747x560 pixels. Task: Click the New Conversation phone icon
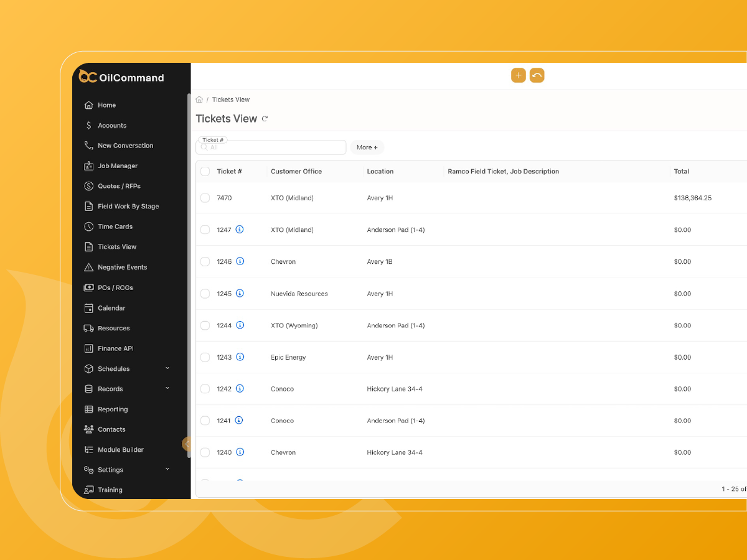pos(88,146)
